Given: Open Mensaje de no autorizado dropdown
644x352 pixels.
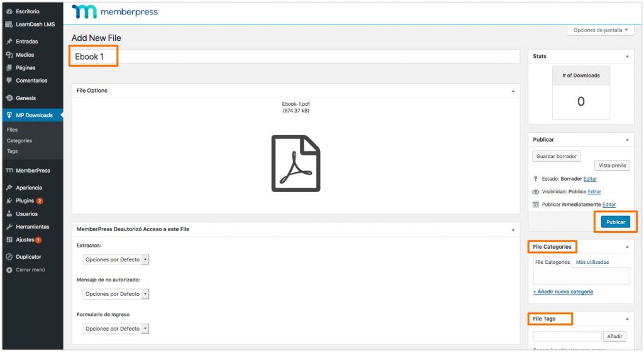Looking at the screenshot, I should (116, 294).
